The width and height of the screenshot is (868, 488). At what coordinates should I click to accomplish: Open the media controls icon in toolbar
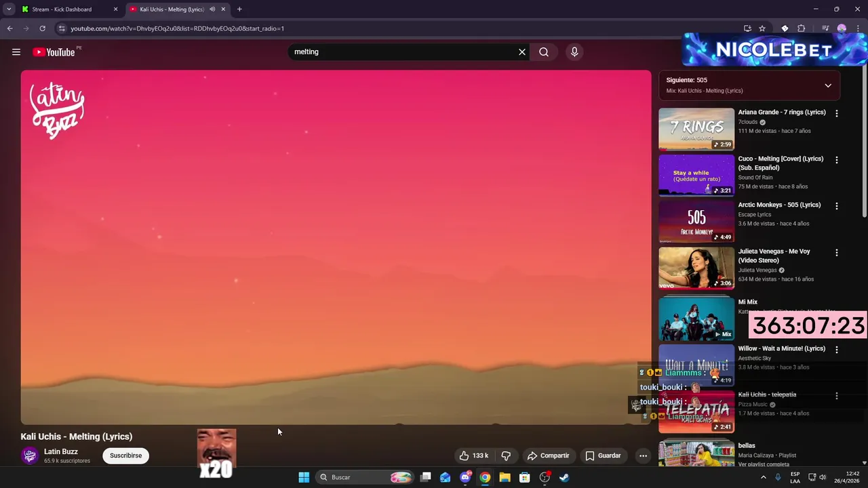825,28
